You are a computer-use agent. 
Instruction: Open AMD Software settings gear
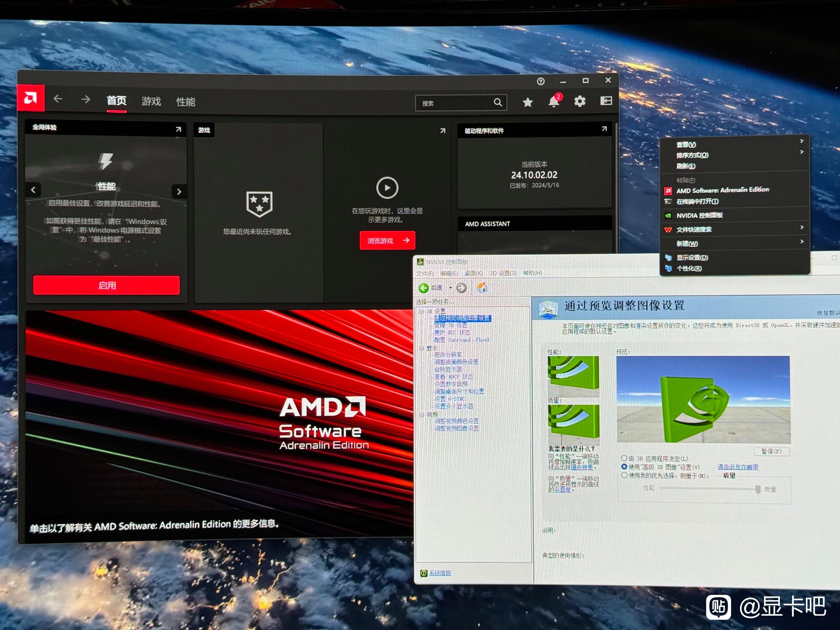(580, 101)
